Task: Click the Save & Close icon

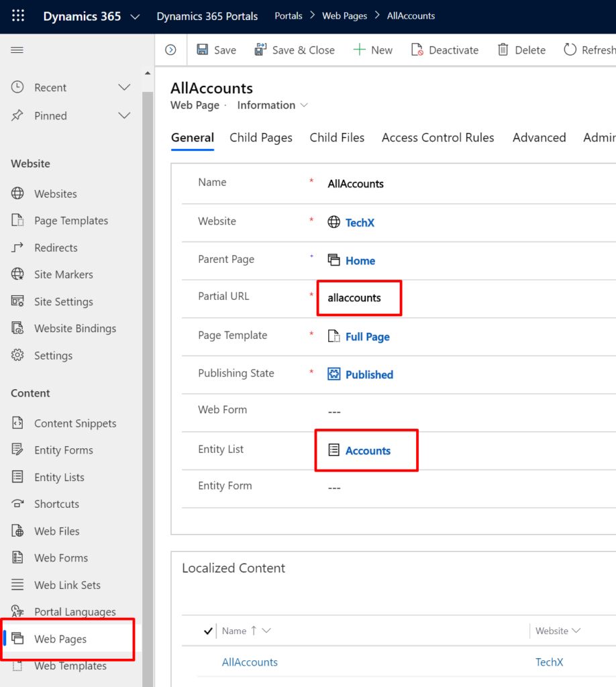Action: 260,50
